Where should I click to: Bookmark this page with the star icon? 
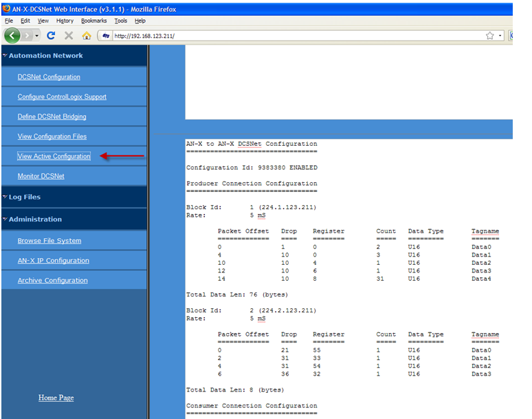489,36
